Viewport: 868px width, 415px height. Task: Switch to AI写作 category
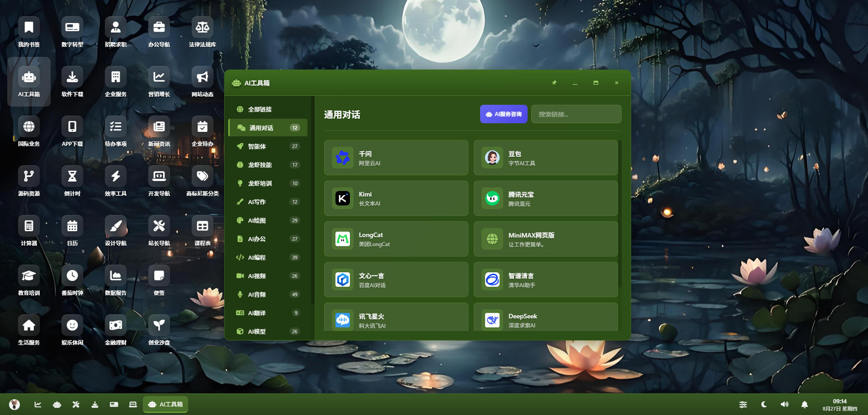(268, 202)
